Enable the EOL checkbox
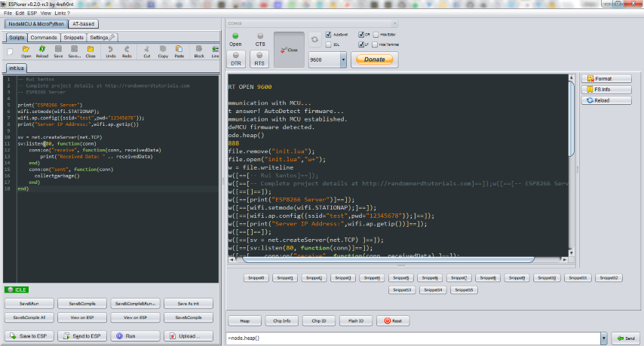 pos(328,44)
